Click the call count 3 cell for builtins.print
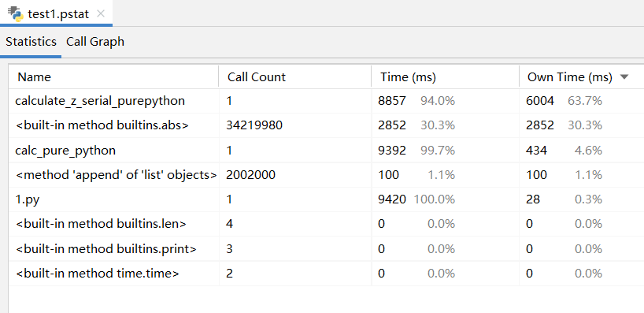The height and width of the screenshot is (313, 644). click(295, 249)
